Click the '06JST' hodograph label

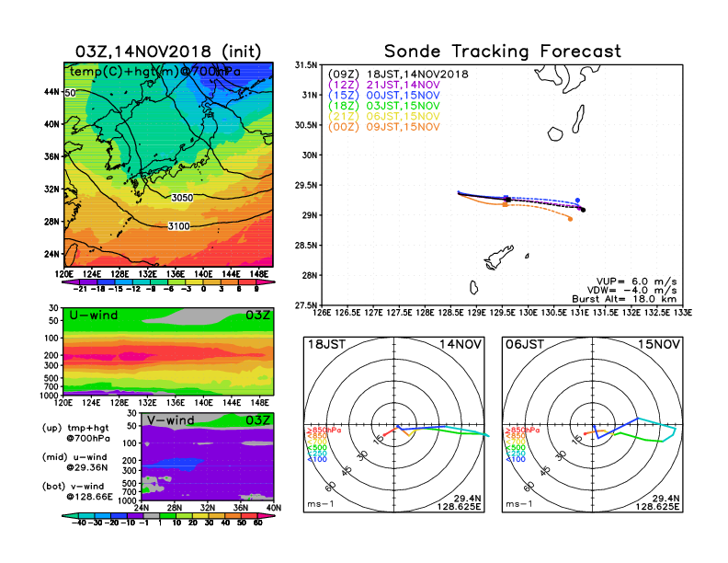click(x=525, y=344)
